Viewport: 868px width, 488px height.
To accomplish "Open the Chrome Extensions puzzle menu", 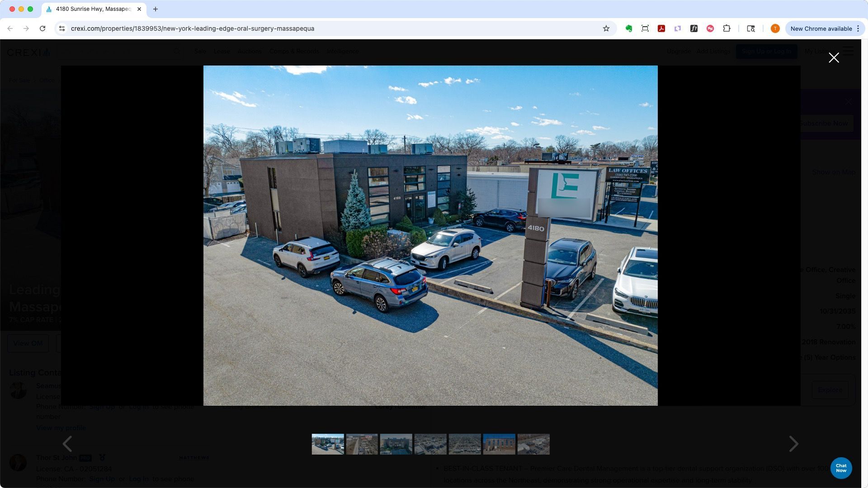I will pyautogui.click(x=726, y=28).
